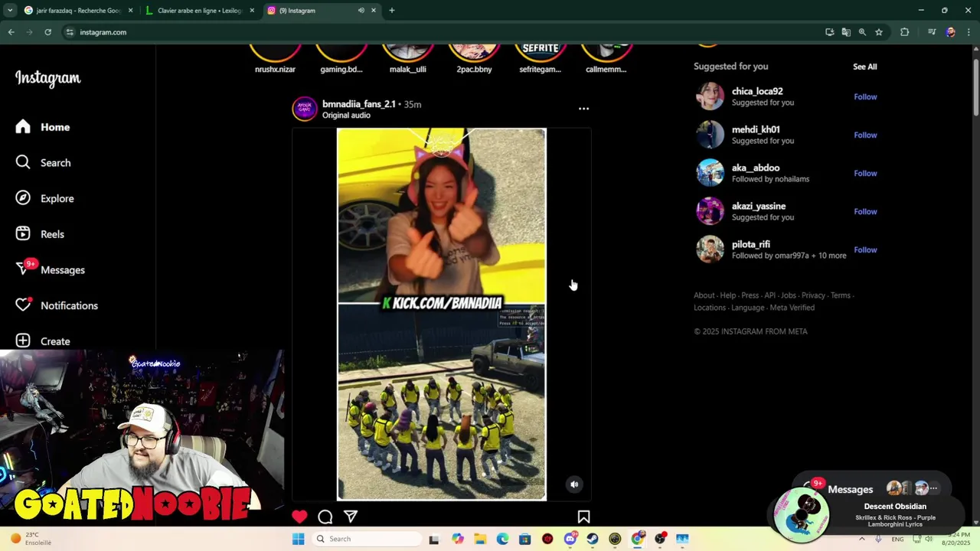
Task: Open Reels in sidebar
Action: pyautogui.click(x=40, y=234)
